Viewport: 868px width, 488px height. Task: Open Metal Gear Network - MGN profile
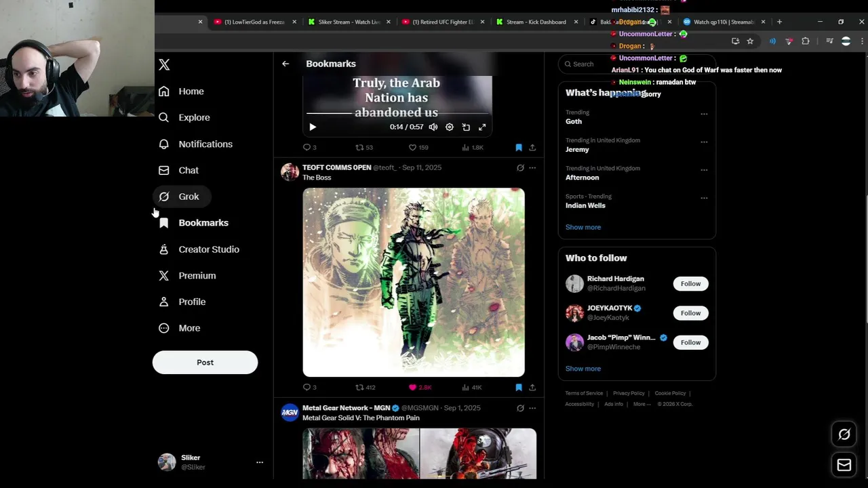[346, 408]
